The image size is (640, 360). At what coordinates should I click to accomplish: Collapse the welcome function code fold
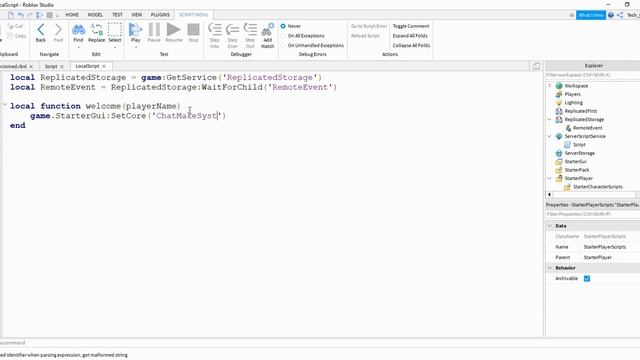tap(5, 105)
